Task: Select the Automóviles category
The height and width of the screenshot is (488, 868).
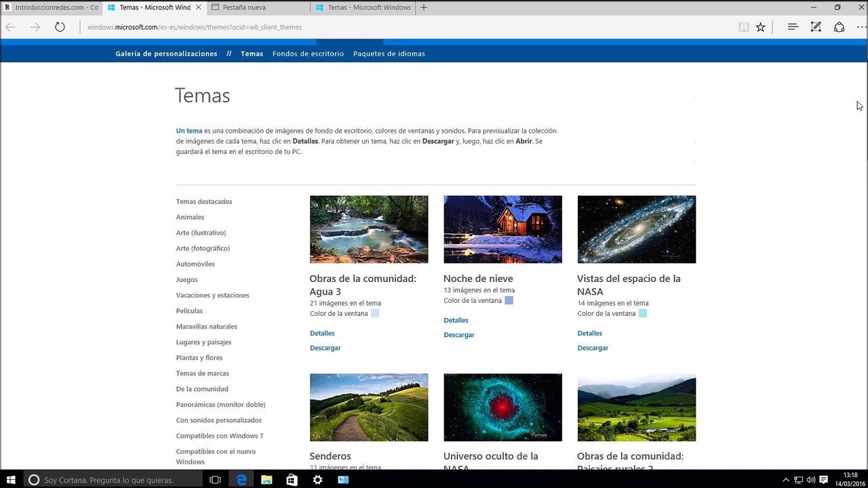Action: coord(195,264)
